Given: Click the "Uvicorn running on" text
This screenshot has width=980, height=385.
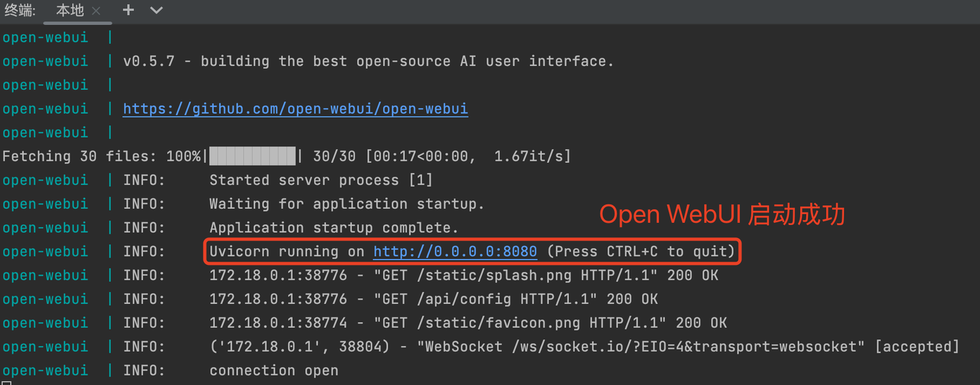Looking at the screenshot, I should point(287,251).
